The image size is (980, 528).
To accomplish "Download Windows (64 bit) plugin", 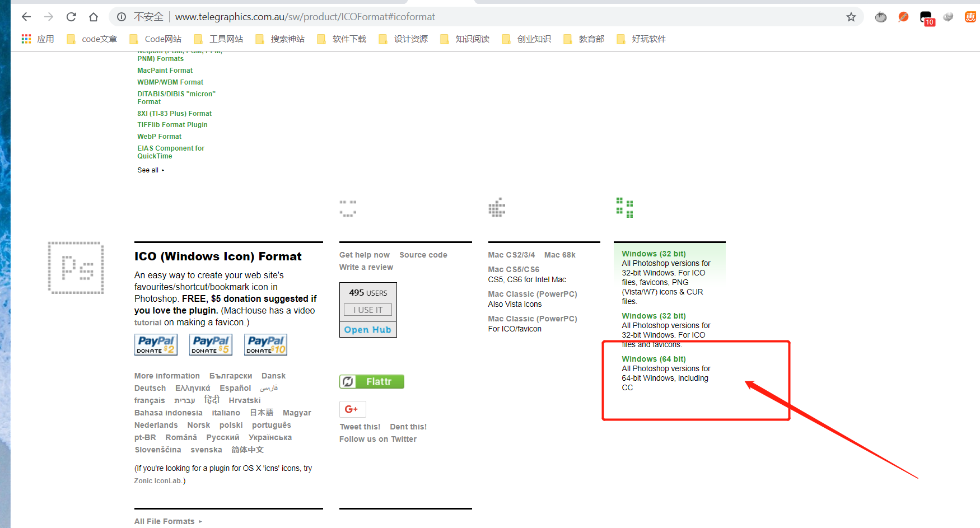I will pyautogui.click(x=654, y=359).
